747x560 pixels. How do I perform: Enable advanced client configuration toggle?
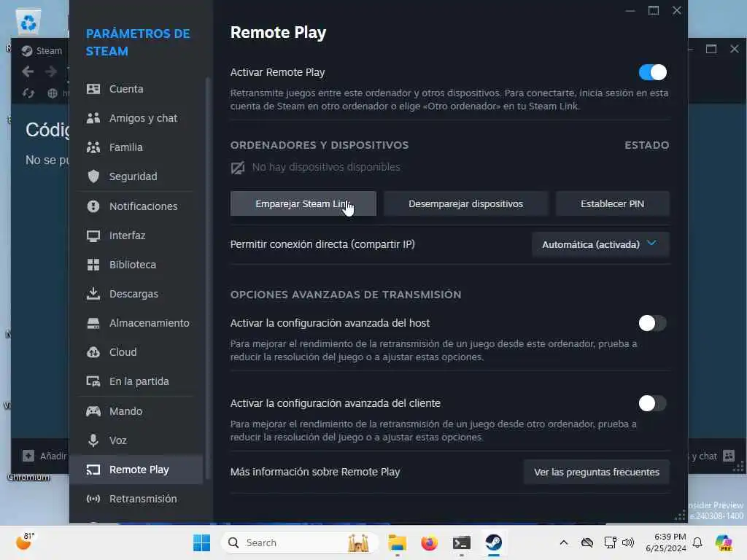[x=652, y=403]
